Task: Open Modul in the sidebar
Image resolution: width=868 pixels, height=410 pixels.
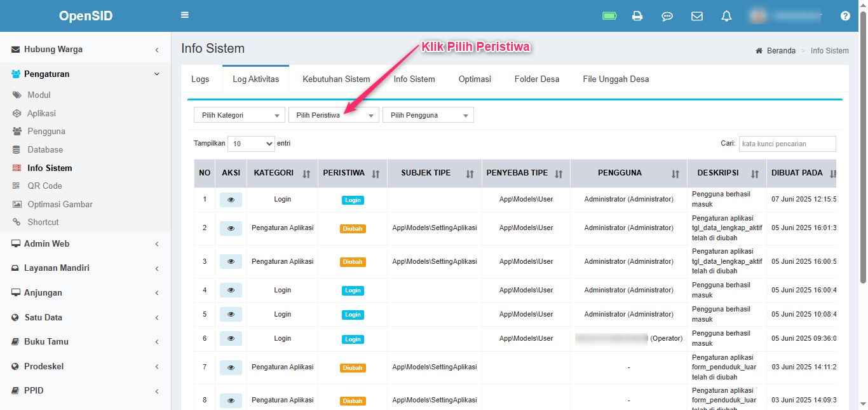Action: [39, 95]
